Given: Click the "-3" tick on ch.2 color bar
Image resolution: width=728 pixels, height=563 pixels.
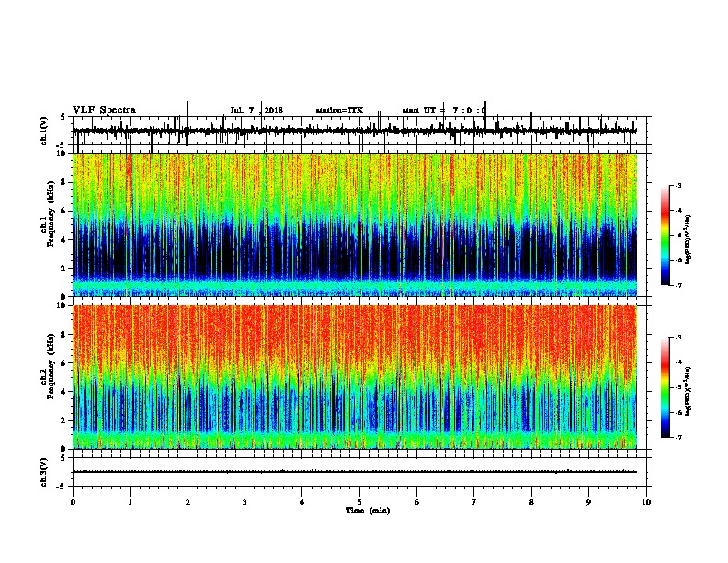Looking at the screenshot, I should [x=677, y=338].
